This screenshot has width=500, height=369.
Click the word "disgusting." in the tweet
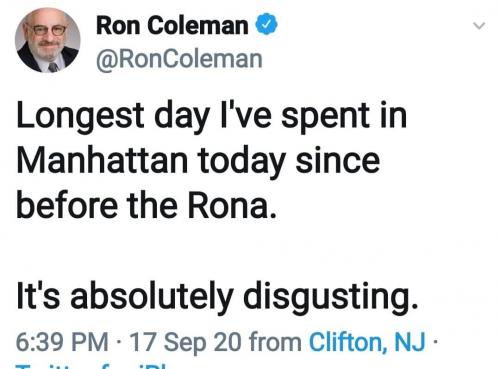coord(330,297)
